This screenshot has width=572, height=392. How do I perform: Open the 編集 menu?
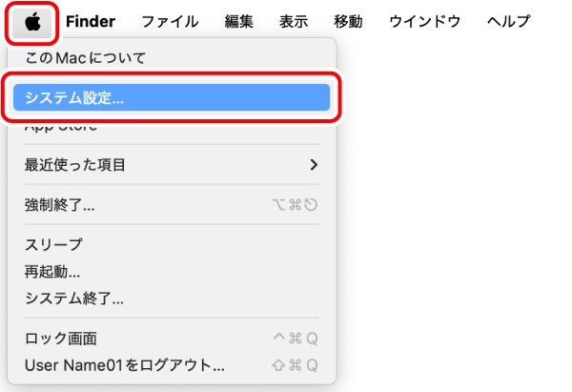pyautogui.click(x=239, y=22)
